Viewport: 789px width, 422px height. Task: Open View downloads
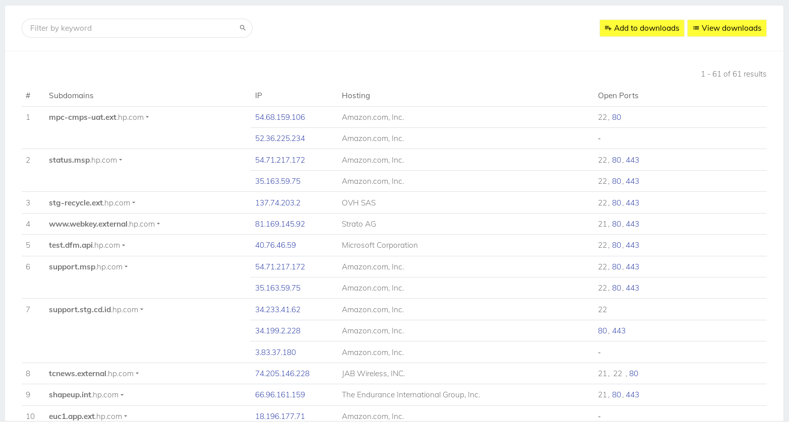coord(727,28)
